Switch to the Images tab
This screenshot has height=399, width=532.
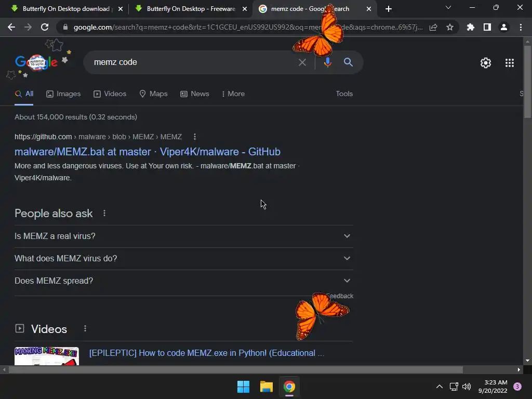tap(63, 94)
